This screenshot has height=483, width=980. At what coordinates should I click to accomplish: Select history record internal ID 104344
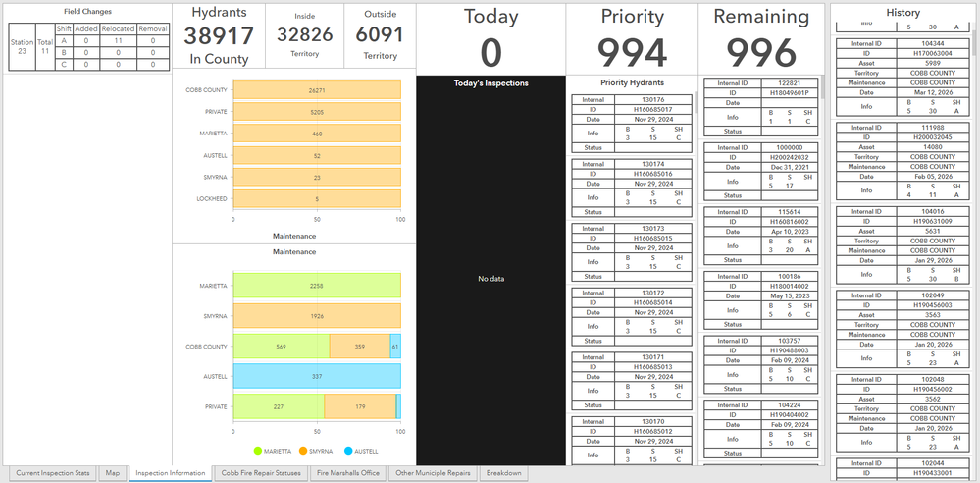click(932, 44)
